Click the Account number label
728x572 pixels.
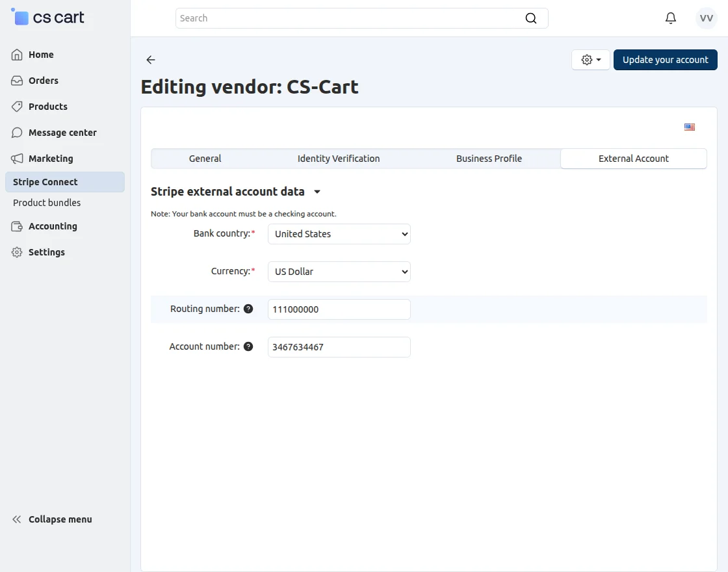pyautogui.click(x=204, y=346)
